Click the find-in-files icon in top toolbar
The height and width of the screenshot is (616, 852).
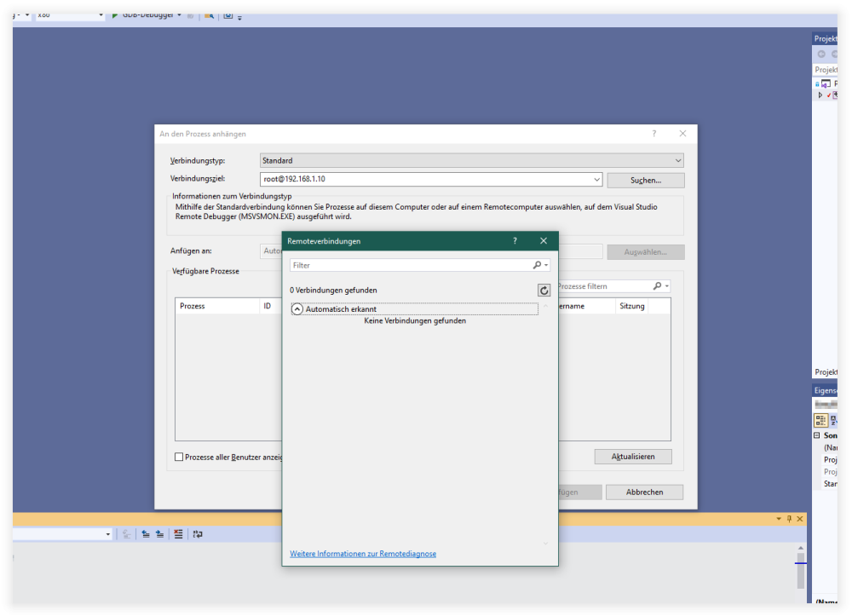209,15
